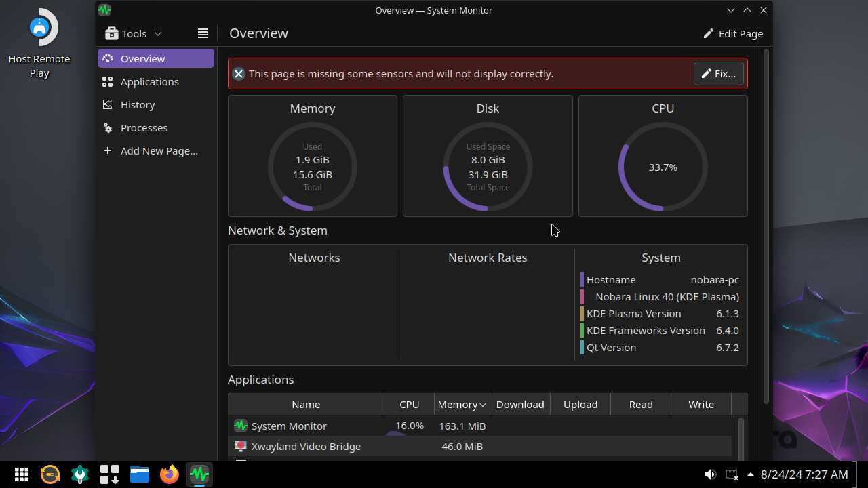The image size is (868, 488).
Task: Open the History page
Action: coord(138,105)
